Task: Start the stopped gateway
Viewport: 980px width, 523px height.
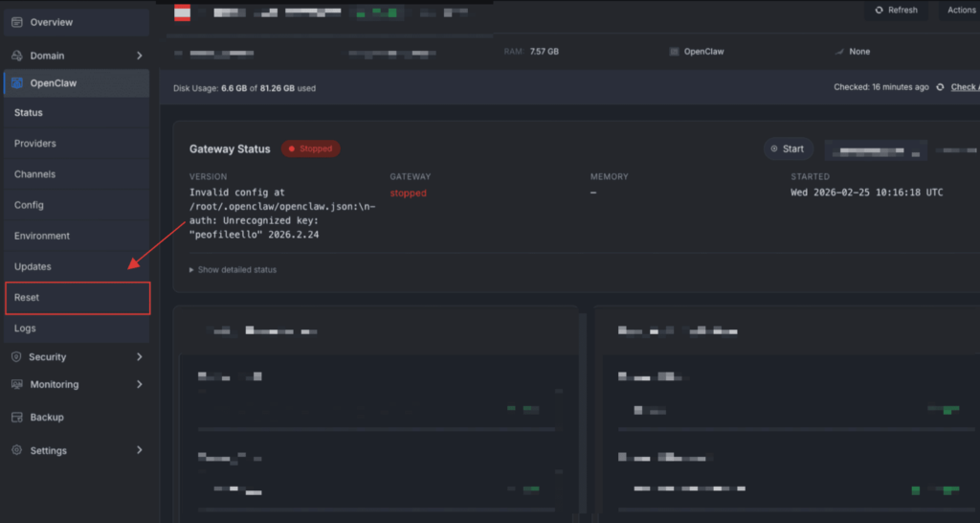Action: tap(788, 148)
